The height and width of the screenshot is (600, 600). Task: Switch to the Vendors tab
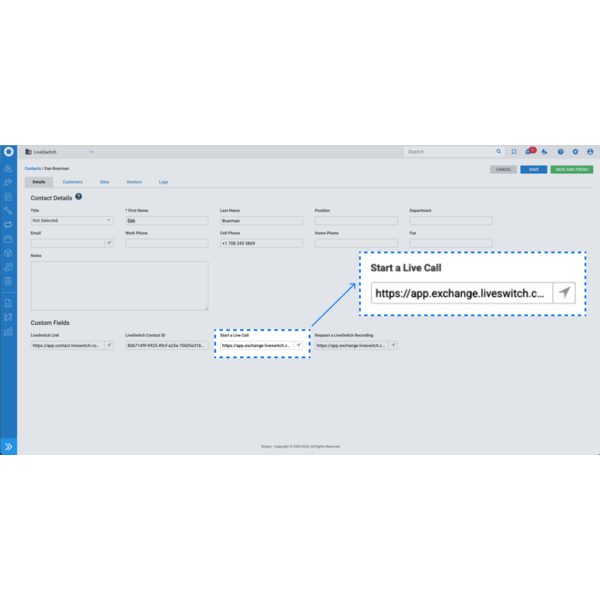[x=133, y=182]
